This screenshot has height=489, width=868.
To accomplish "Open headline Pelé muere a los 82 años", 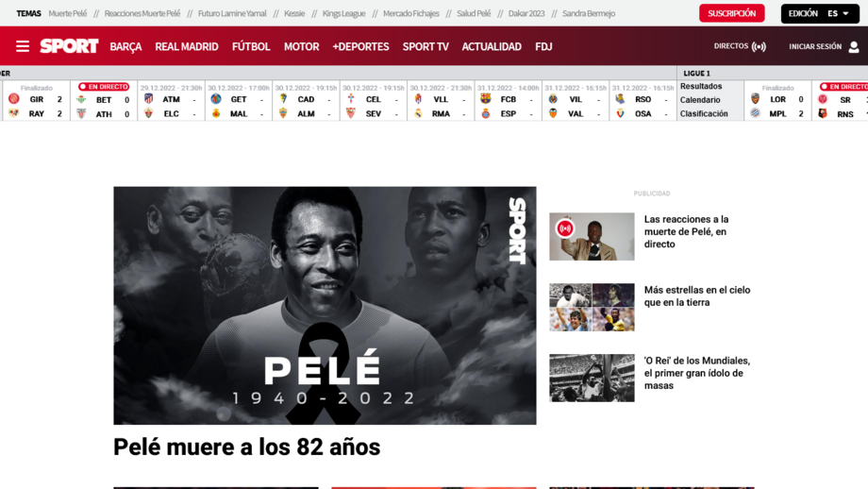I will 247,447.
